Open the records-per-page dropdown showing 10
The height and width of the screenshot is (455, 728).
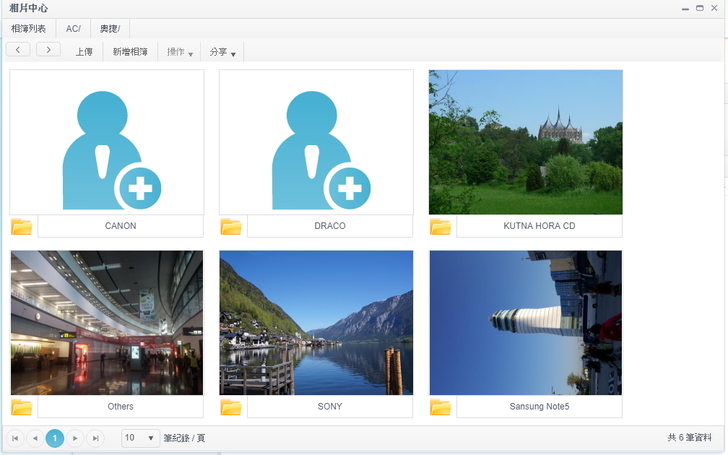pos(140,438)
